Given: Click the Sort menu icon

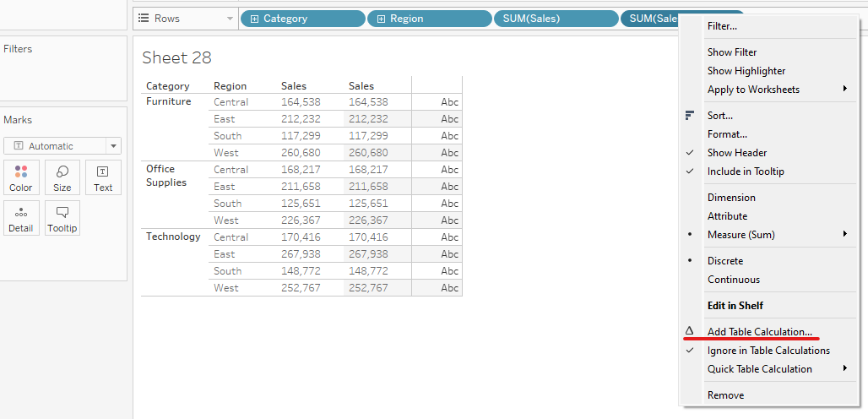Looking at the screenshot, I should [x=690, y=116].
